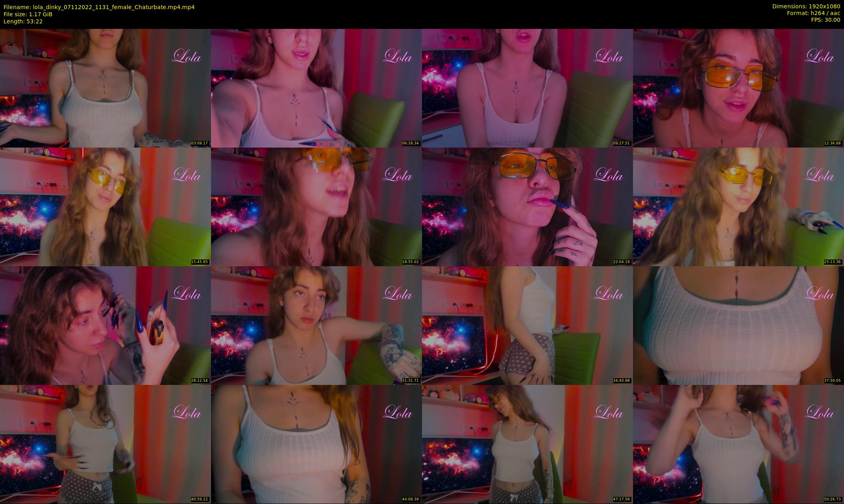The height and width of the screenshot is (504, 844).
Task: Click the thumbnail timestamped 03:09.17
Action: (x=105, y=88)
